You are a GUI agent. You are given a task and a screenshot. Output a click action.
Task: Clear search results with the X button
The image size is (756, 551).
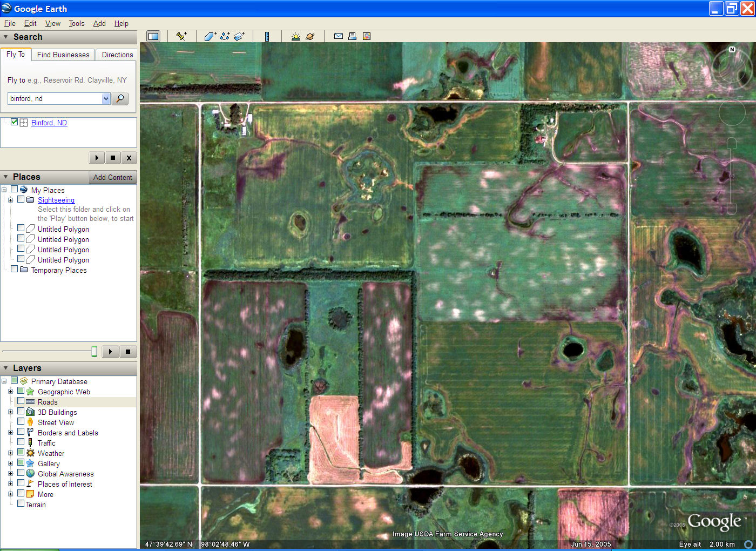pos(129,158)
